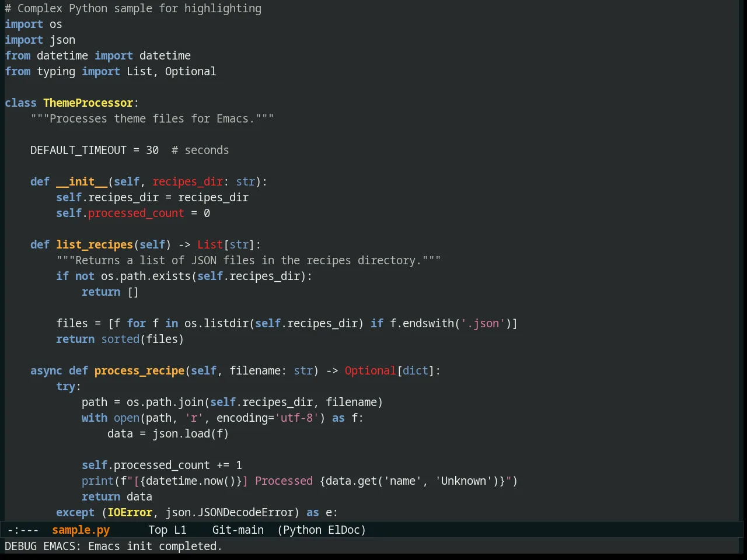747x560 pixels.
Task: Click the buffer status dashes in mode line
Action: pos(23,530)
